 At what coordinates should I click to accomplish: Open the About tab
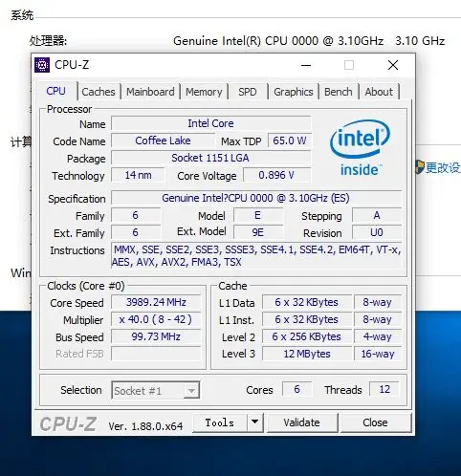click(379, 92)
